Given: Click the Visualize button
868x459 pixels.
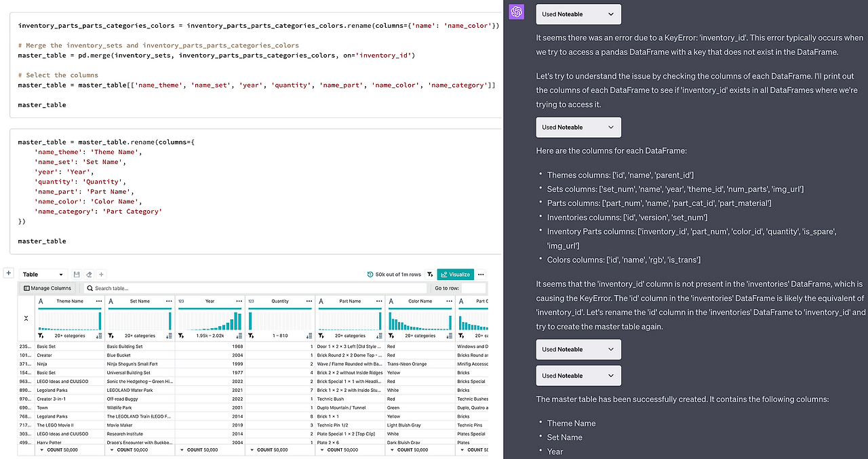Looking at the screenshot, I should click(456, 275).
